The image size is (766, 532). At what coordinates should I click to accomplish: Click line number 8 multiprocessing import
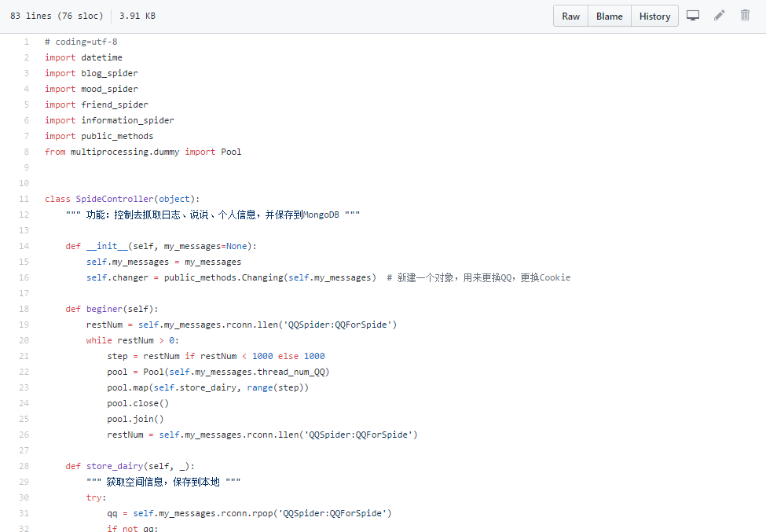click(26, 152)
